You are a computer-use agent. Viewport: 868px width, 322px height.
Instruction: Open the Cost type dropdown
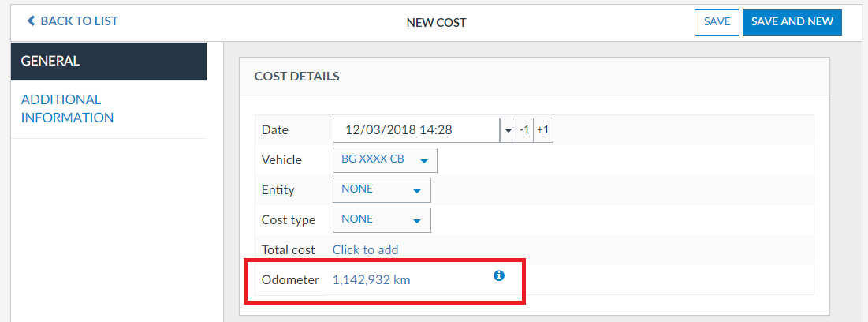382,220
